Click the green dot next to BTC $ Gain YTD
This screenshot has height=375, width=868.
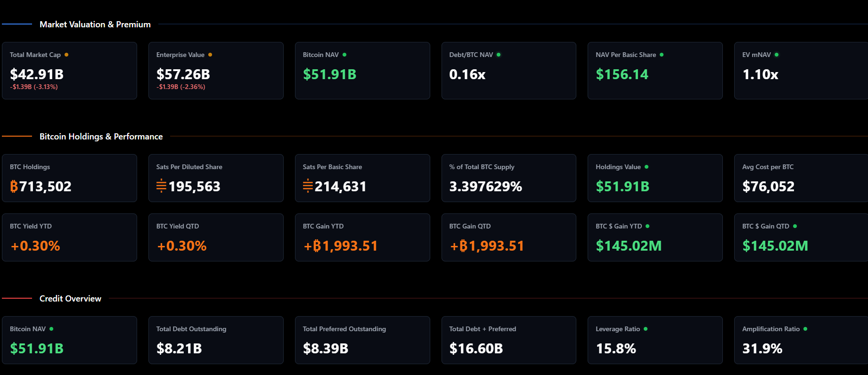[x=647, y=226]
